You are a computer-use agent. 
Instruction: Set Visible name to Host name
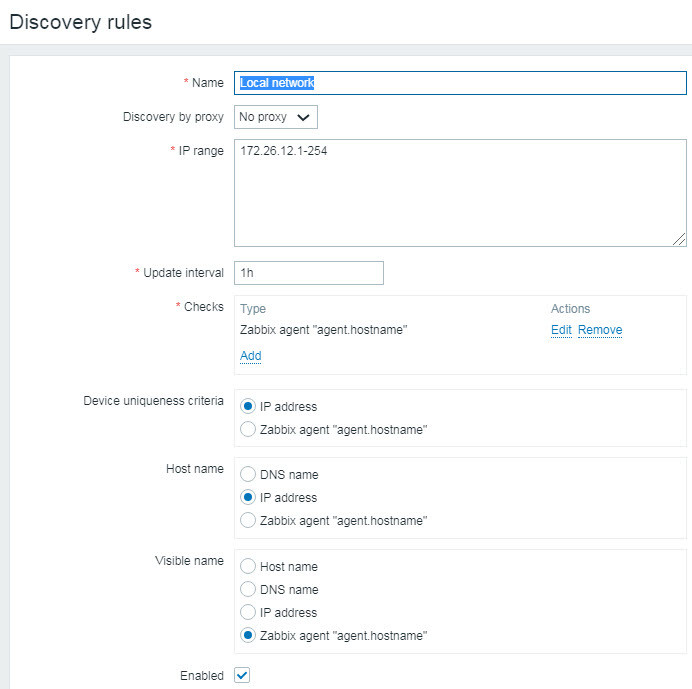(x=248, y=567)
